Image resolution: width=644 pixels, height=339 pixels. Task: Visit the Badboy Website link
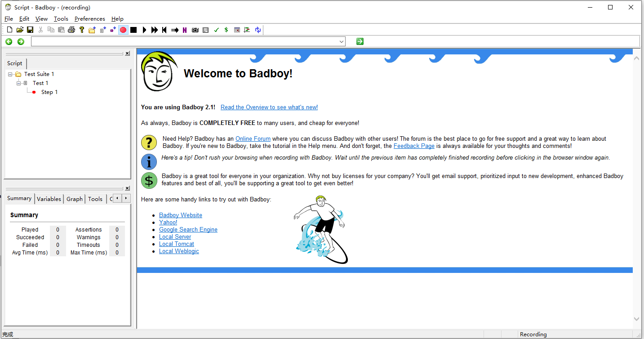pos(181,215)
